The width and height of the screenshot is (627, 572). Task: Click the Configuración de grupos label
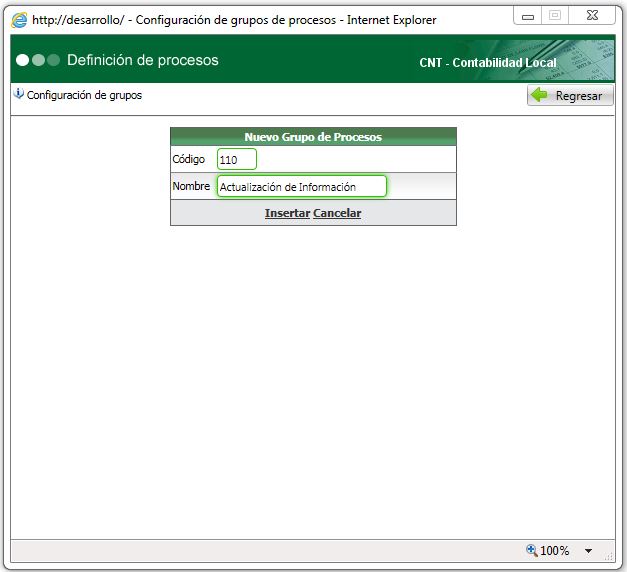point(84,95)
